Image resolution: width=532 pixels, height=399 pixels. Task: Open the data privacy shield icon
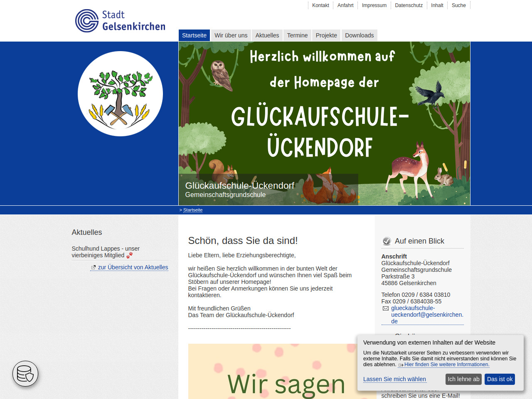[x=25, y=374]
